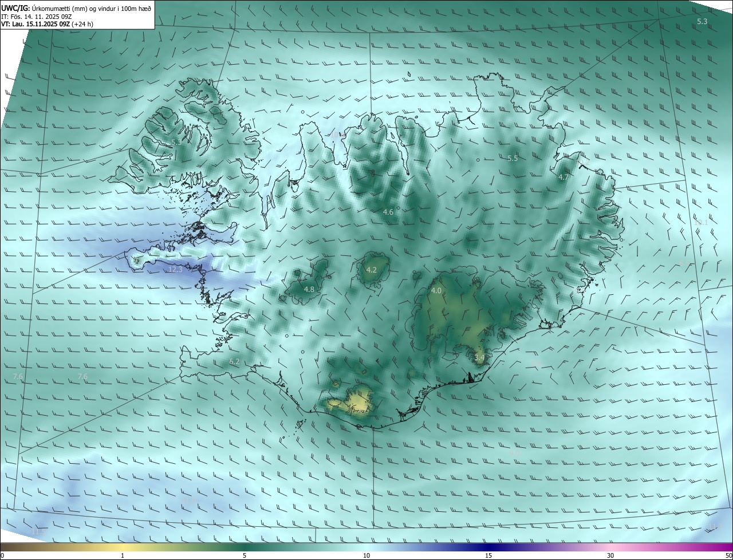The width and height of the screenshot is (733, 560).
Task: Click the 0 tick on the color scale
Action: [x=2, y=555]
